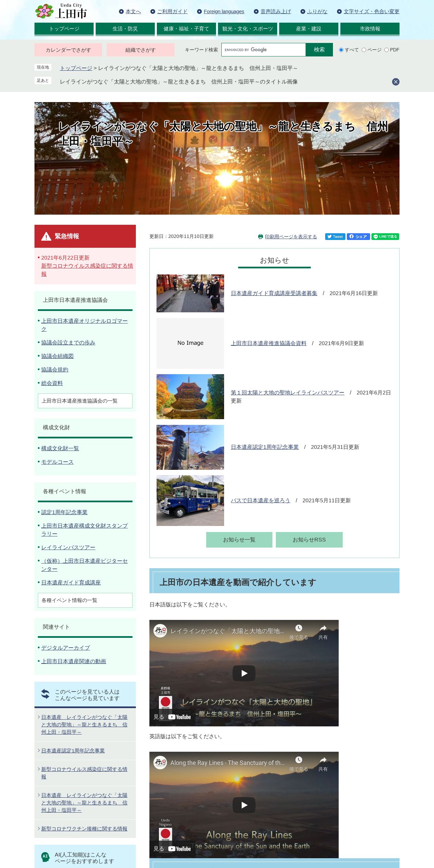Close the footprint history bar
This screenshot has height=868, width=434.
click(x=396, y=82)
